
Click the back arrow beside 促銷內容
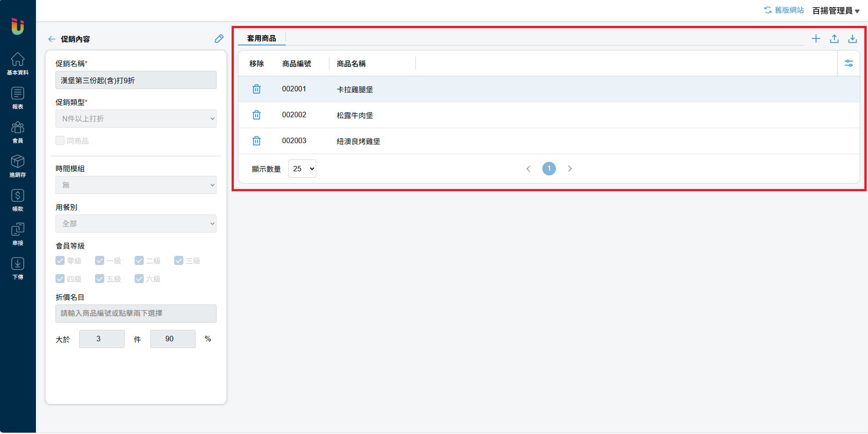[52, 39]
